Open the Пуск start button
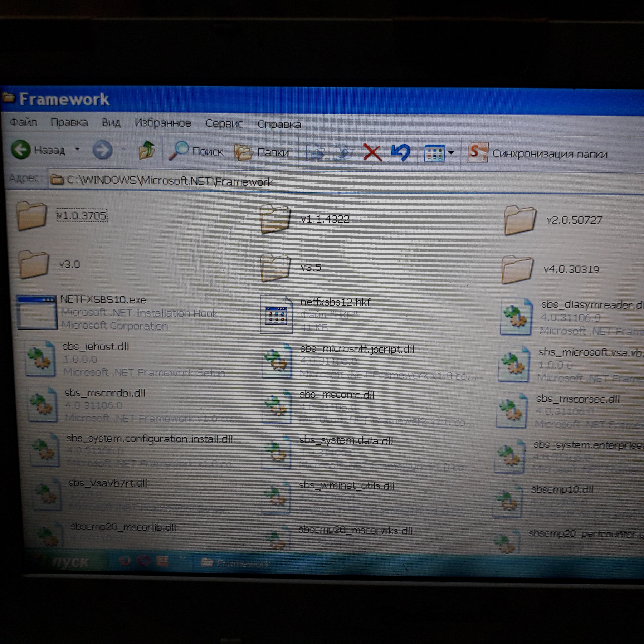 coord(67,562)
